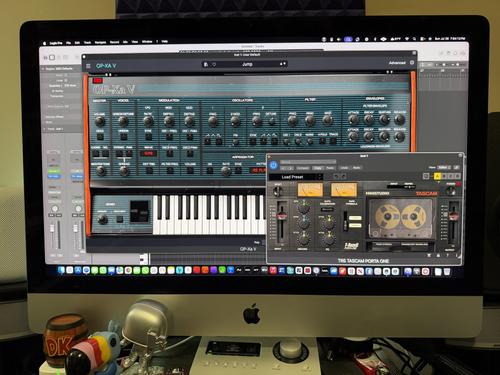
Task: Open the OP-Xa V preset browser library icon
Action: click(x=206, y=64)
